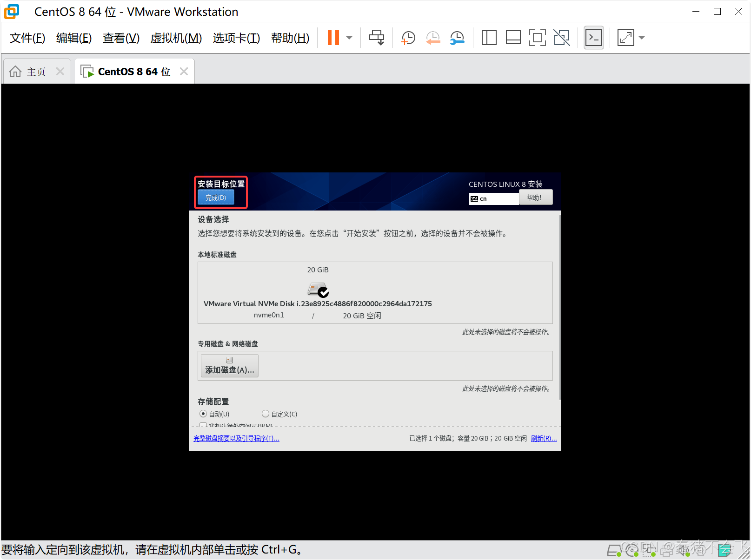Click the CD/DVD status bar icon
Screen dimensions: 751x560
[631, 550]
